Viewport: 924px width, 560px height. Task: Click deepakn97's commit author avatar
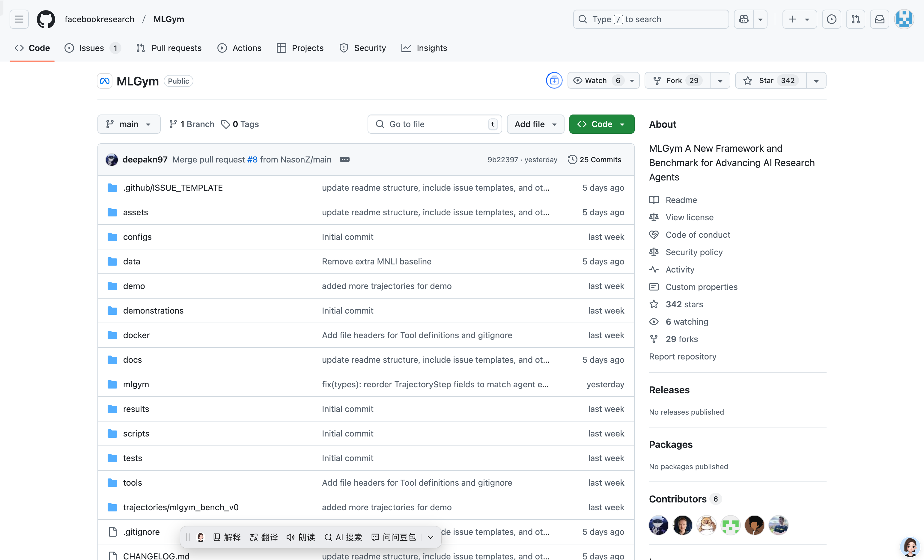(x=112, y=160)
